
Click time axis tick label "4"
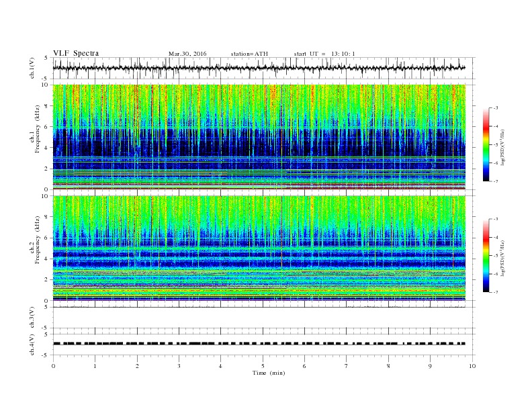tap(220, 366)
